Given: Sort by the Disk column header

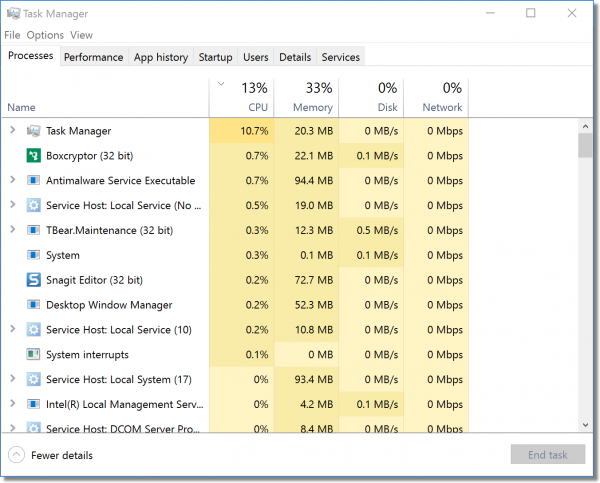Looking at the screenshot, I should point(371,98).
